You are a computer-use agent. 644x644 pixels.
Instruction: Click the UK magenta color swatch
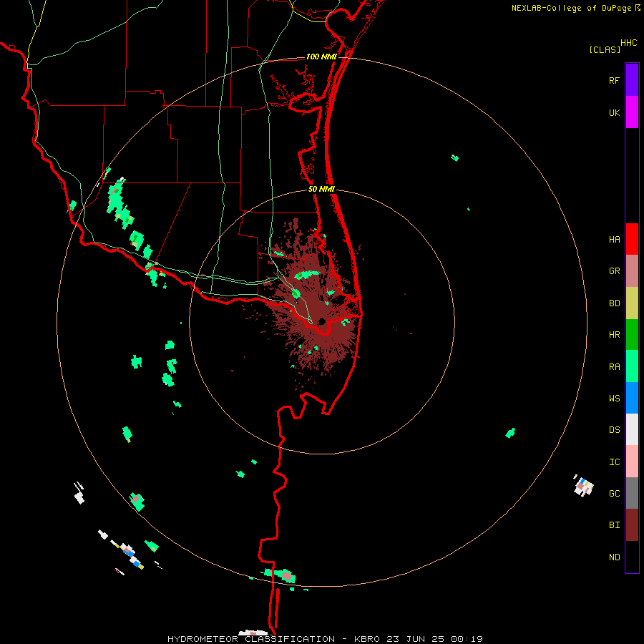[632, 112]
